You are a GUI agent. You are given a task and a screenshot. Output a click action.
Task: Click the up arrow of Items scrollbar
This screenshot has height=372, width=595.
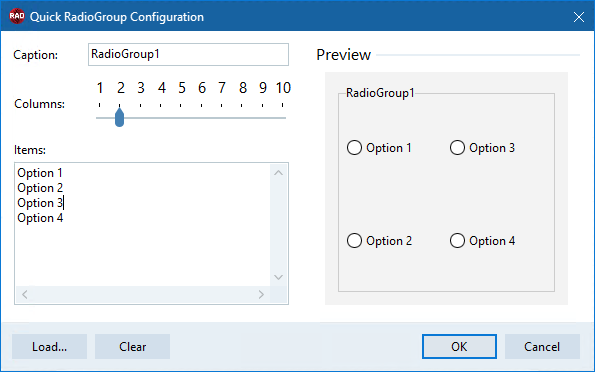(x=279, y=173)
